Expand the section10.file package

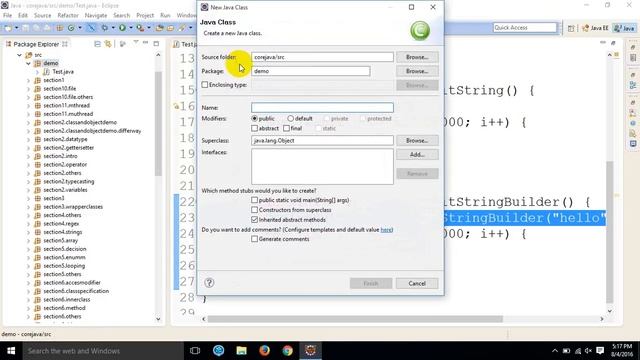[x=28, y=89]
